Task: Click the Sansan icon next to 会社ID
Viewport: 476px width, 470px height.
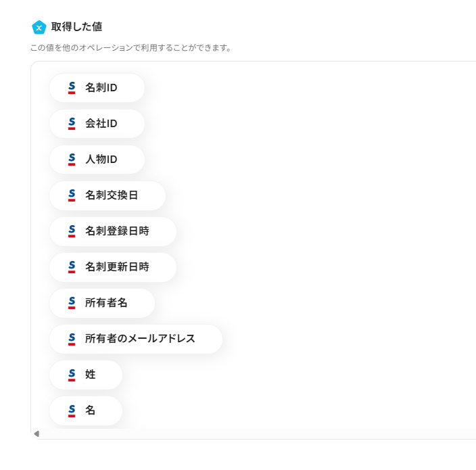Action: pos(72,124)
